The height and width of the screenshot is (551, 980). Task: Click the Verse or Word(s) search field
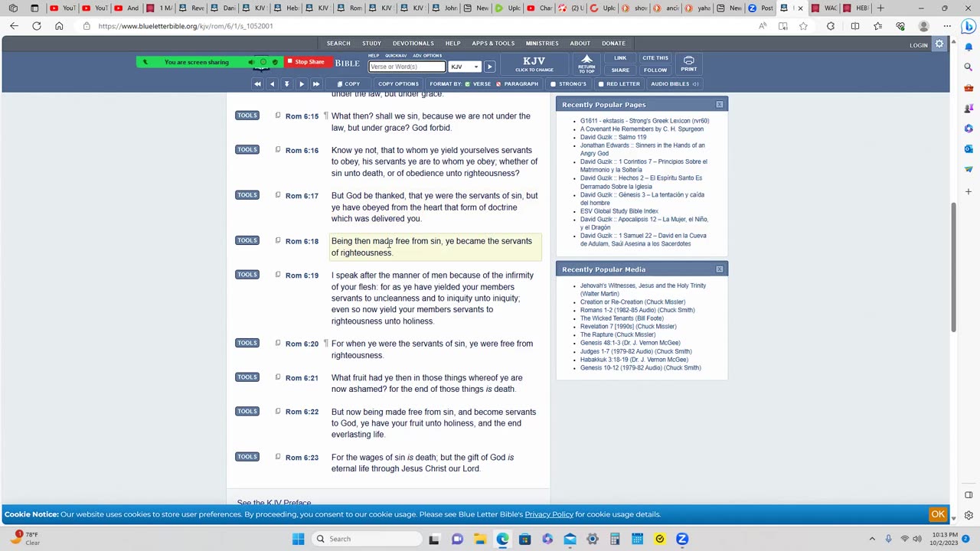click(x=407, y=67)
